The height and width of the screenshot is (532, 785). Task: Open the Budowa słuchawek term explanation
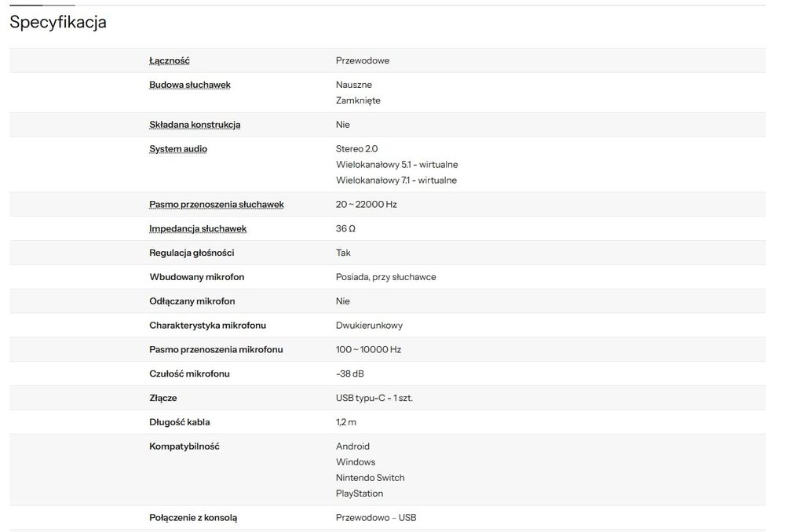tap(189, 85)
